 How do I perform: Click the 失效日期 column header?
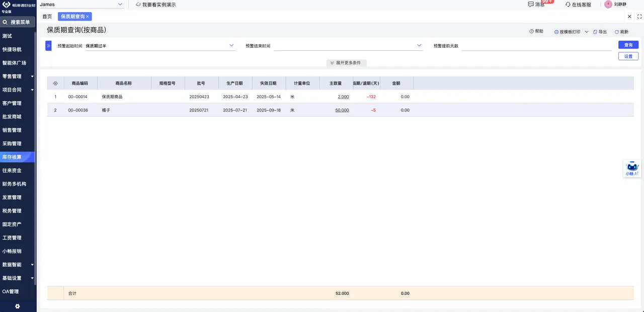pos(269,83)
